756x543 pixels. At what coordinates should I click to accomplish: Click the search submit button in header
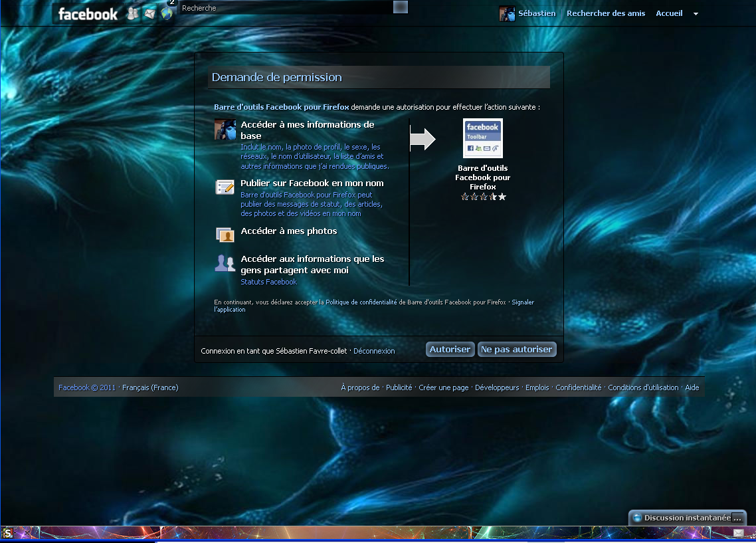(x=400, y=7)
